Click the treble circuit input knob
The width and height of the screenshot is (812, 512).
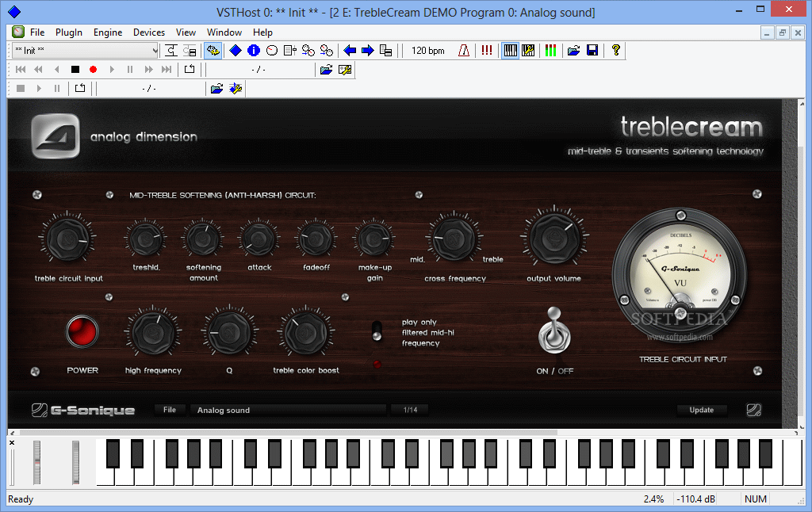click(x=67, y=239)
